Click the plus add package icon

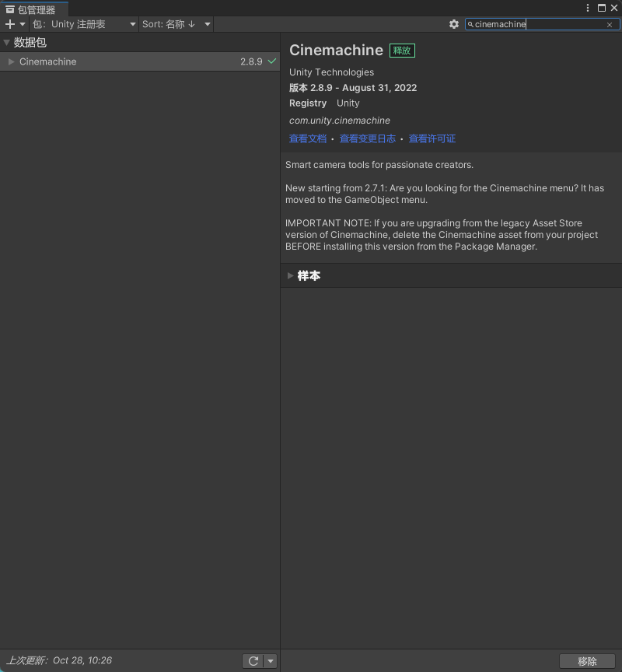point(10,24)
